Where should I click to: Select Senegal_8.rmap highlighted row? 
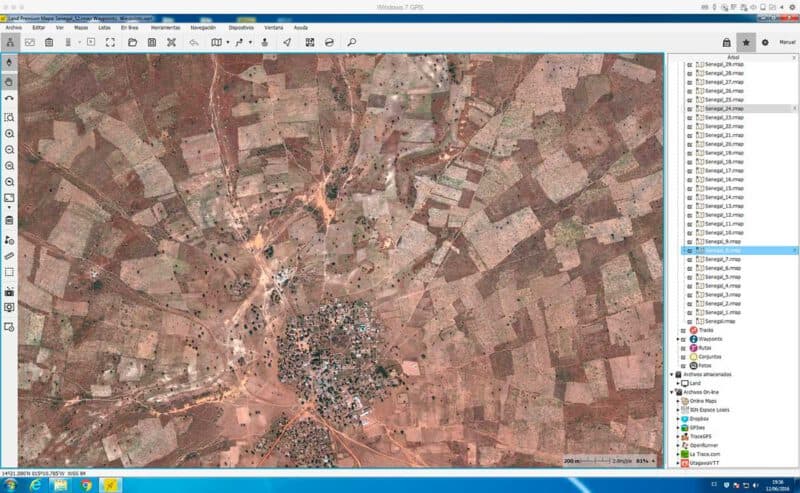[739, 251]
